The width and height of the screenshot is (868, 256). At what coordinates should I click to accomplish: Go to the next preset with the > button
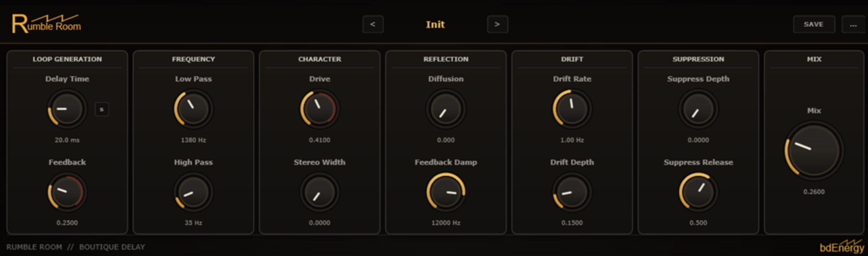tap(497, 24)
